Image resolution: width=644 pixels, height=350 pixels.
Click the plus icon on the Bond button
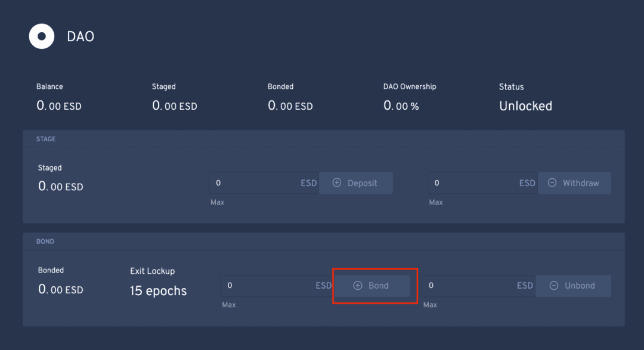pos(358,286)
